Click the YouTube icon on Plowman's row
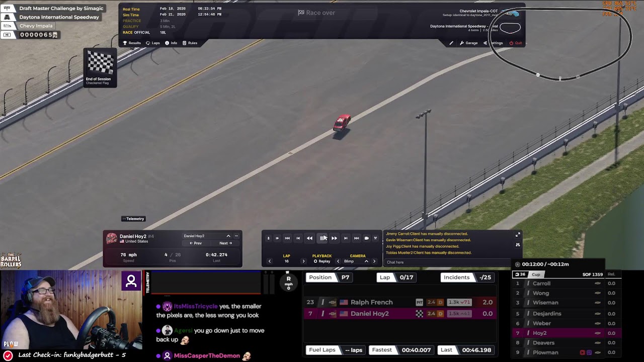This screenshot has height=362, width=644. point(583,352)
